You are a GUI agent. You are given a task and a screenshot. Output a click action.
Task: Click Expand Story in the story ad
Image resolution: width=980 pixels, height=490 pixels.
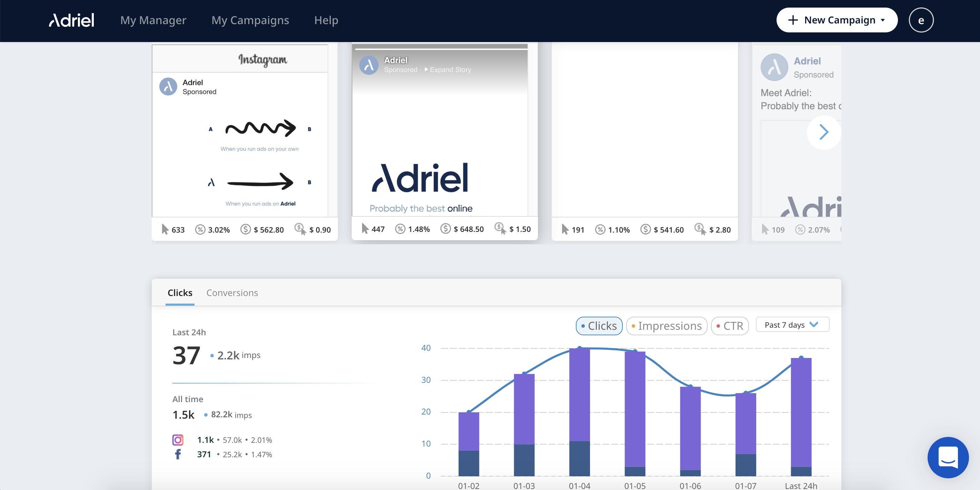point(448,70)
